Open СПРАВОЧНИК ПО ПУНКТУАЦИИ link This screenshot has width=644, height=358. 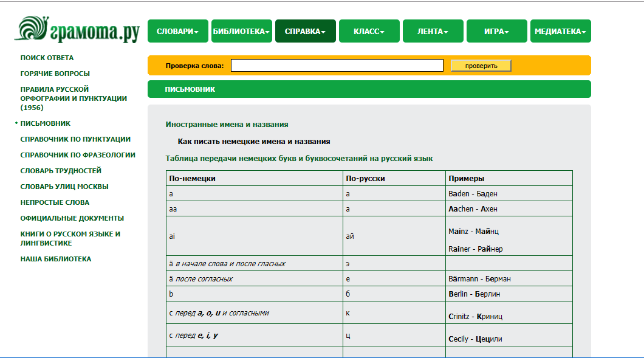pos(75,139)
